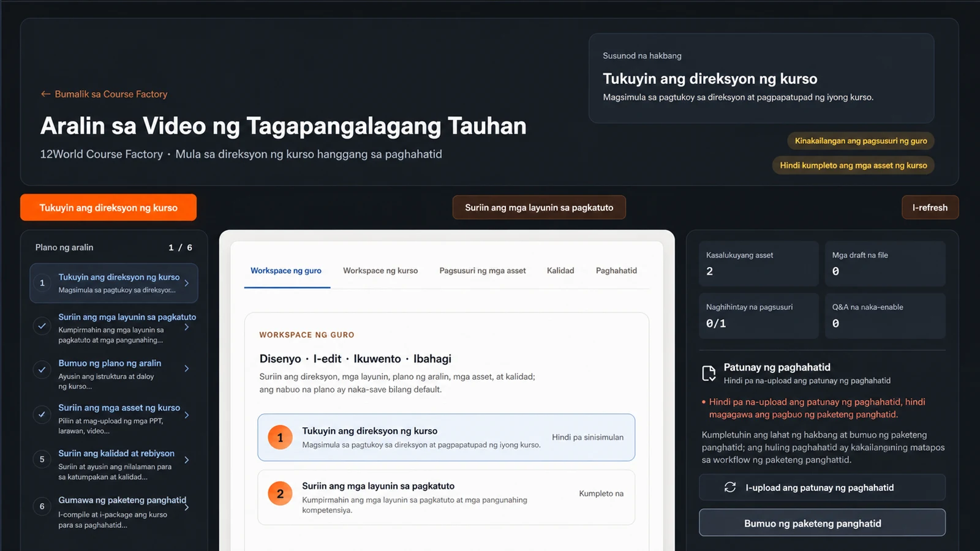Click the orange 2 badge in workspace card
980x551 pixels.
coord(280,493)
